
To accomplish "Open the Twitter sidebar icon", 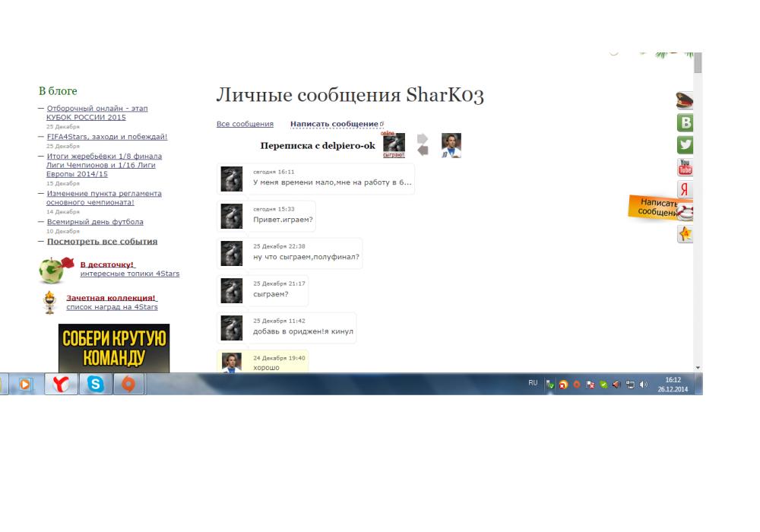I will (x=686, y=145).
